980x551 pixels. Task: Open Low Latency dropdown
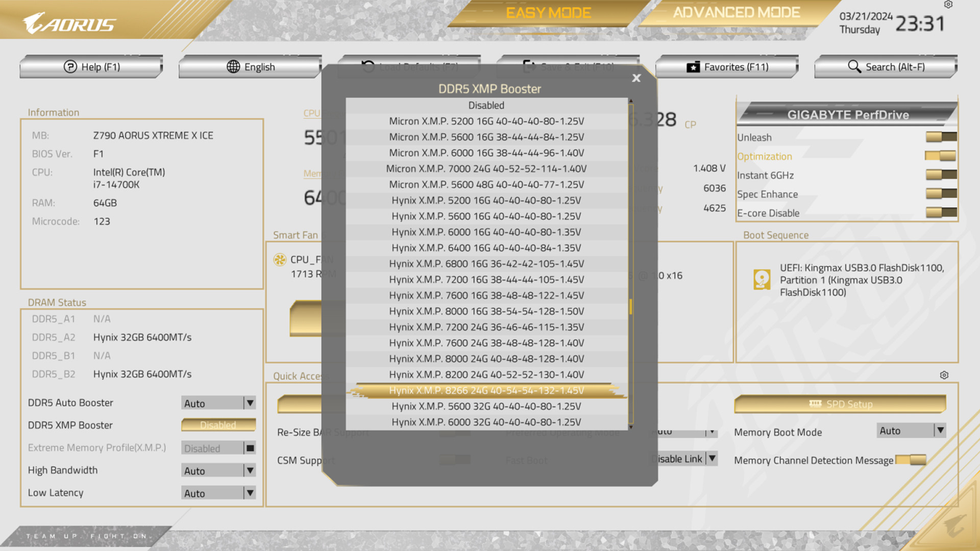[x=218, y=493]
